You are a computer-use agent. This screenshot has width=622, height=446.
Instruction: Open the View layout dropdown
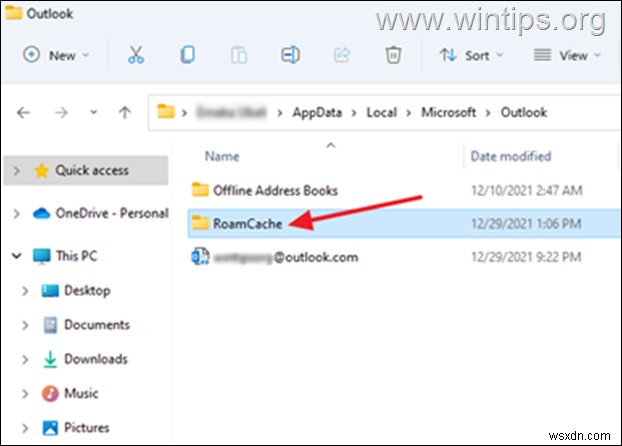tap(567, 55)
